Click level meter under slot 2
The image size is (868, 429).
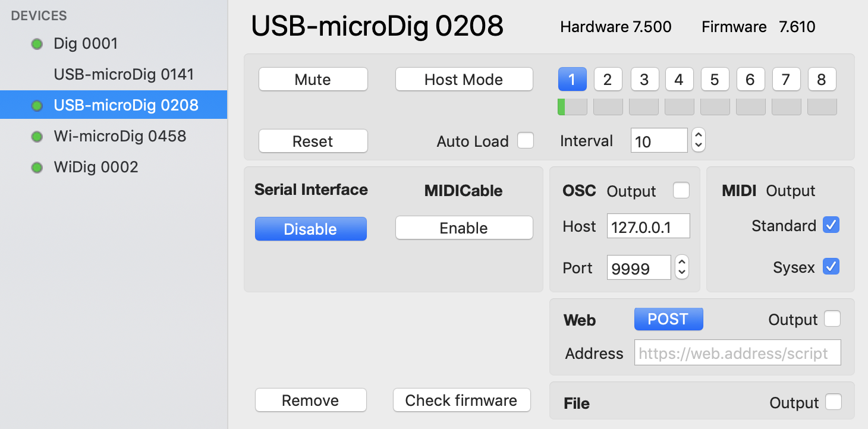608,107
